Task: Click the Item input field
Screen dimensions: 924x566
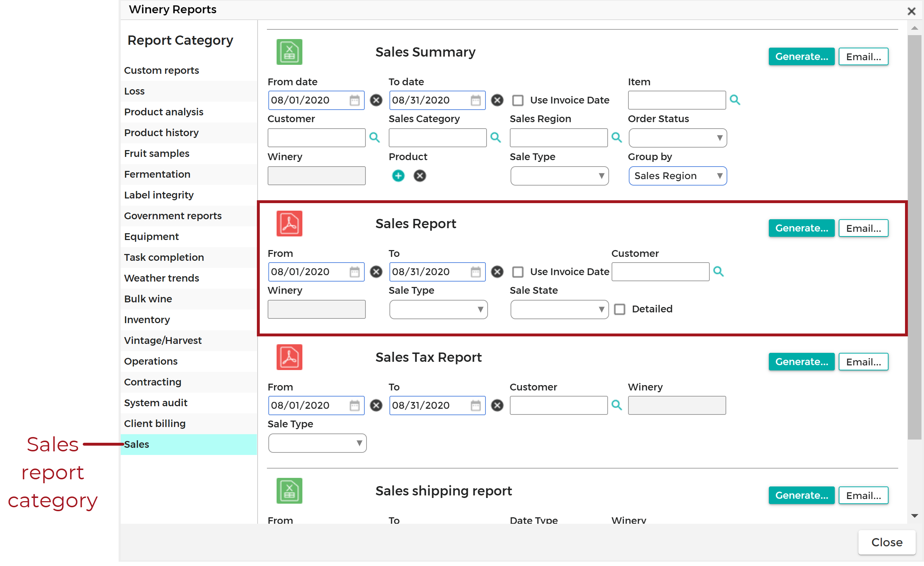Action: (677, 100)
